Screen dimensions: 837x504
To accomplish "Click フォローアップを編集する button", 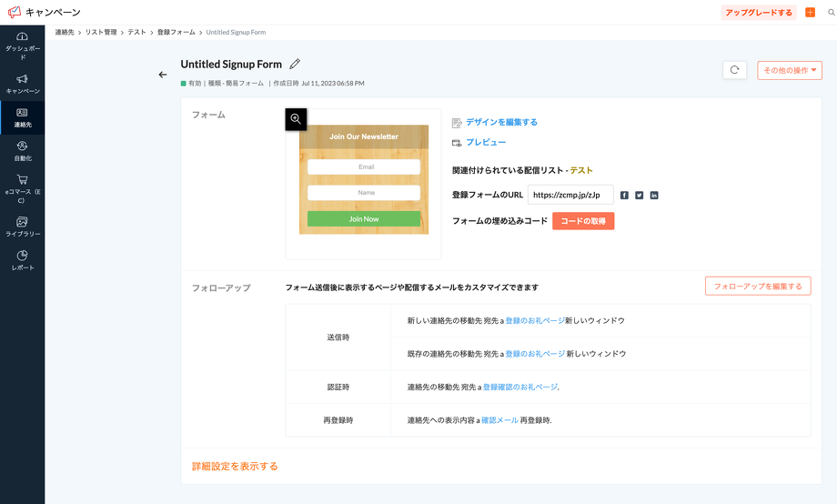I will (757, 287).
